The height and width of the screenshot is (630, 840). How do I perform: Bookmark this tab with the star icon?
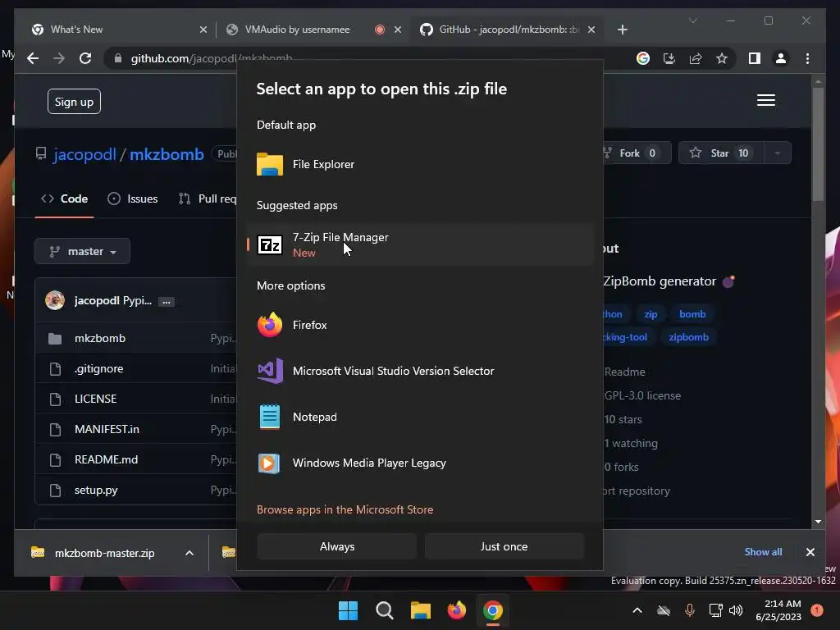pyautogui.click(x=722, y=58)
